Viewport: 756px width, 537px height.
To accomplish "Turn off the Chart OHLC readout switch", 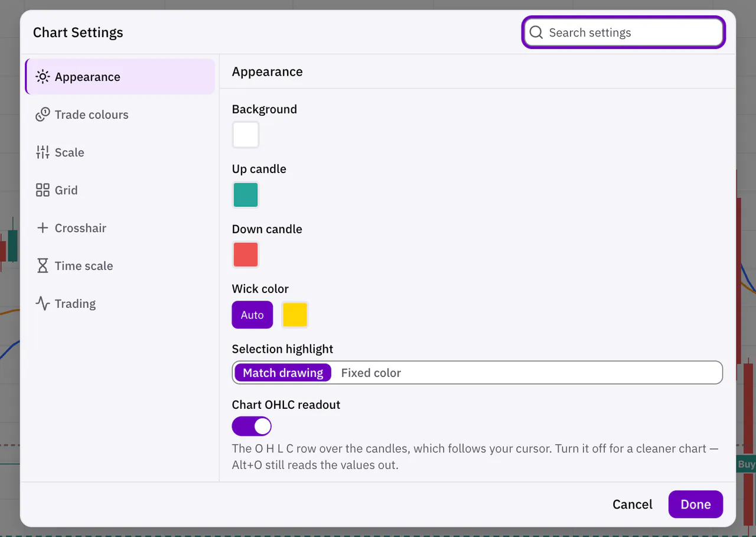I will click(x=252, y=426).
